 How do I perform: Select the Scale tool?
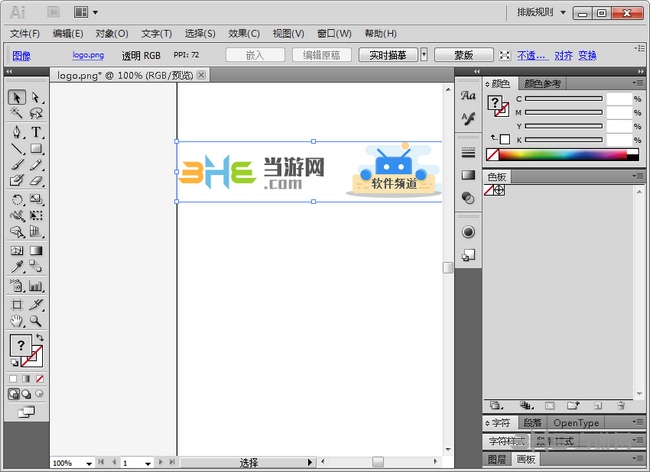(x=36, y=200)
